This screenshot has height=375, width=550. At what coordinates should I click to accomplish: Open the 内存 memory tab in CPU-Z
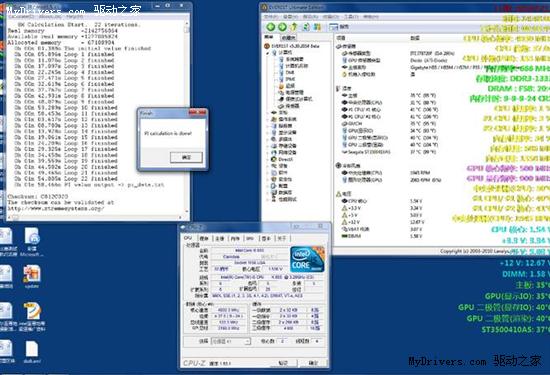click(235, 239)
